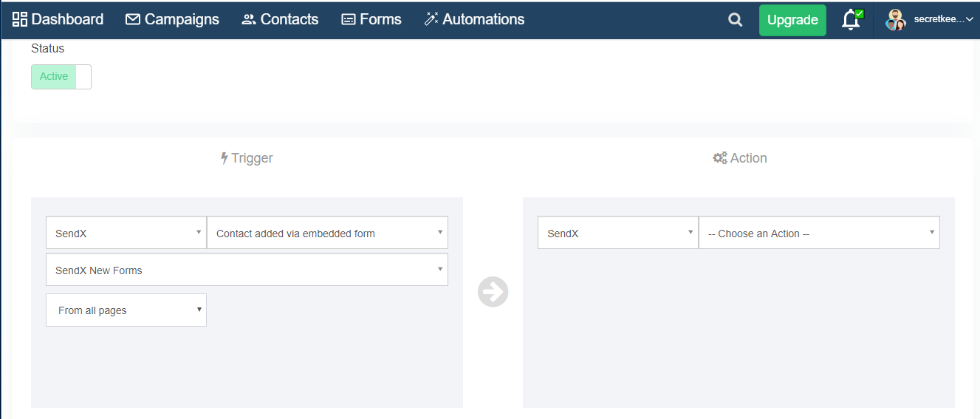980x419 pixels.
Task: Navigate to Forms
Action: click(x=371, y=19)
